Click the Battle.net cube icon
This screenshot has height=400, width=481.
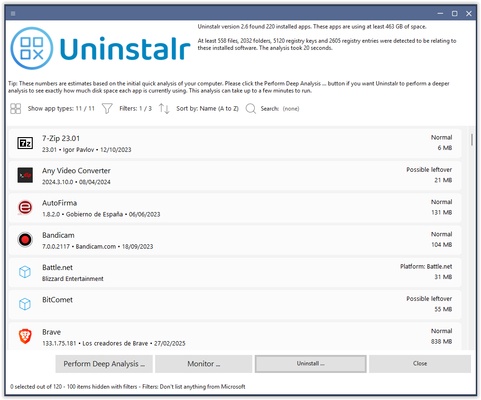(25, 272)
